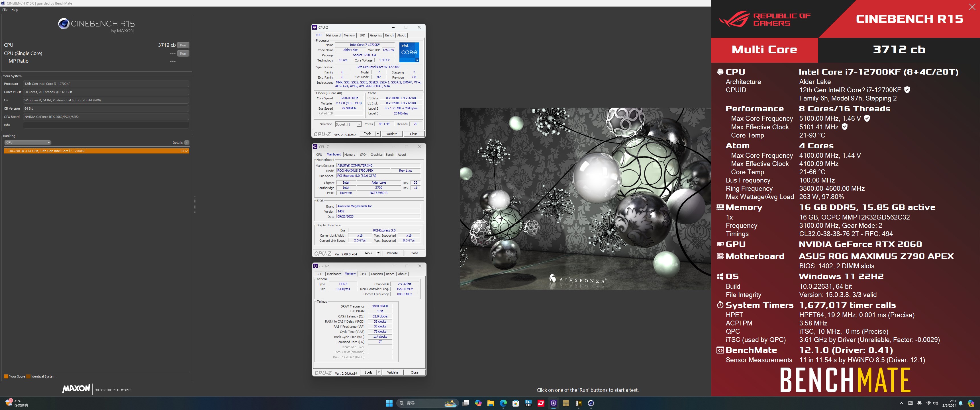The width and height of the screenshot is (980, 410).
Task: Open the weather widget showing 31°C
Action: tap(17, 403)
